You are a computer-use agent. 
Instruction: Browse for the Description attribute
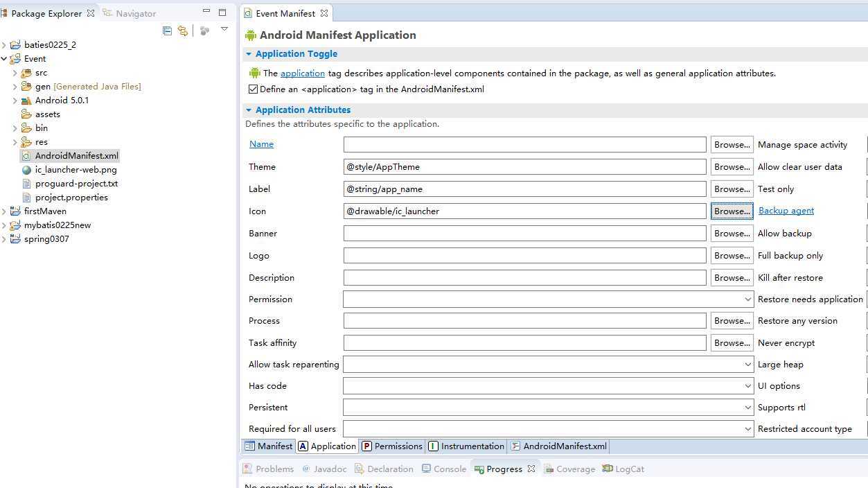(x=732, y=278)
